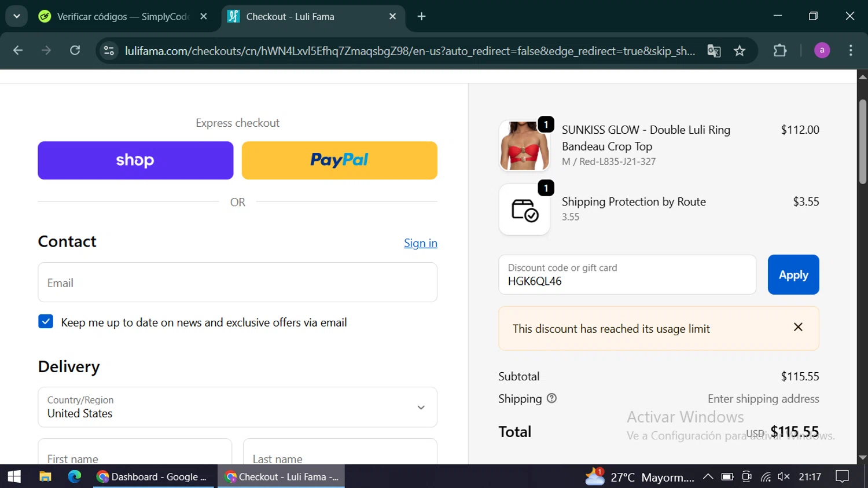Focus the Email input field
Screen dimensions: 868x488
[237, 282]
